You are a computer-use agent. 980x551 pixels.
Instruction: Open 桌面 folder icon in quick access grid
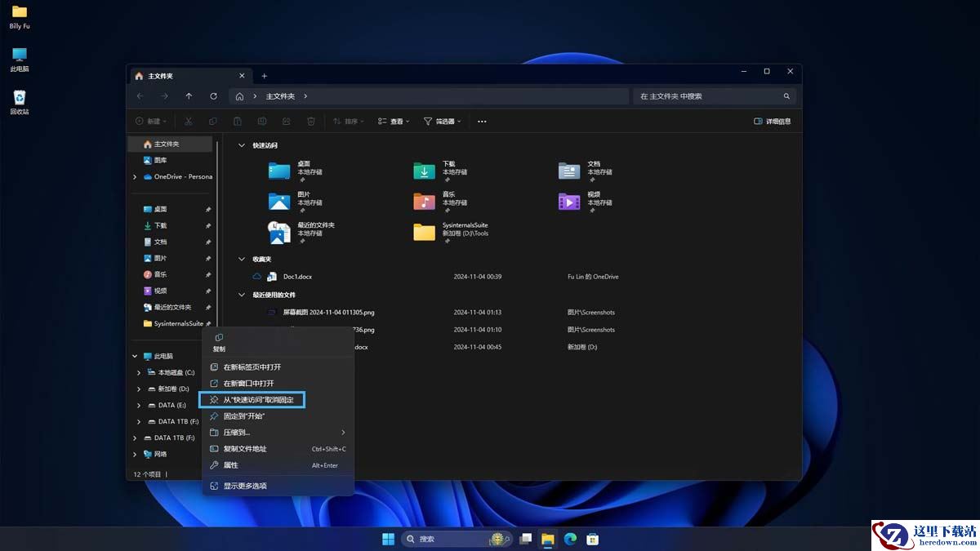(279, 171)
